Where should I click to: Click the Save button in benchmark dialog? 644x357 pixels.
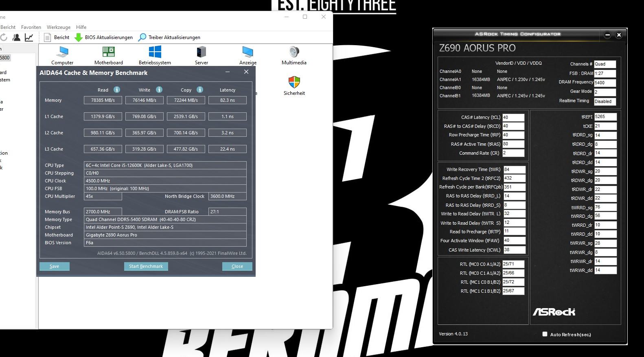pos(55,266)
